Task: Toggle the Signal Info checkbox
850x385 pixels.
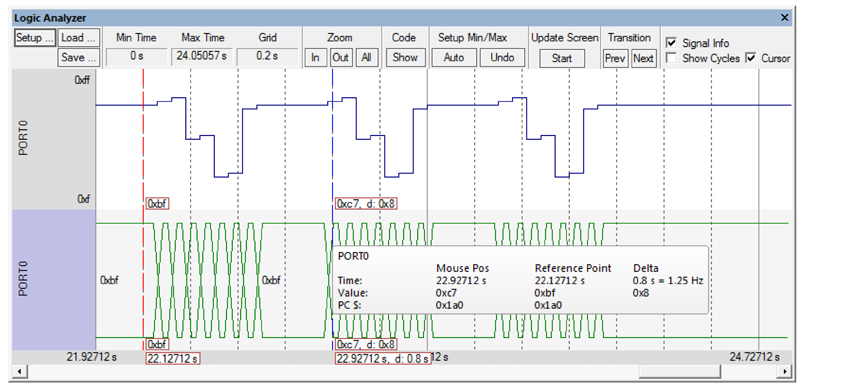Action: pyautogui.click(x=671, y=43)
